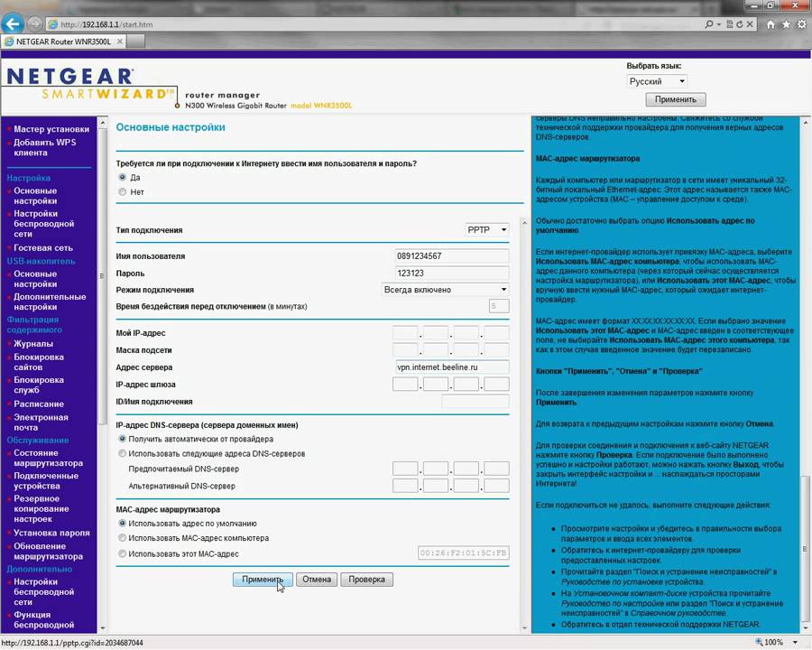Click the NETGEAR logo
This screenshot has width=812, height=650.
pyautogui.click(x=69, y=77)
